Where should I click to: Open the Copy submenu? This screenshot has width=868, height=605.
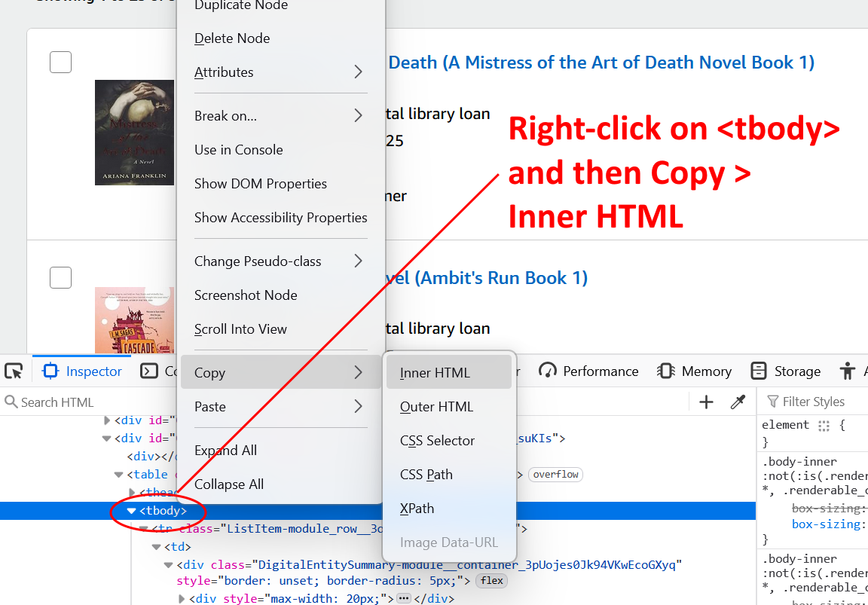[281, 372]
